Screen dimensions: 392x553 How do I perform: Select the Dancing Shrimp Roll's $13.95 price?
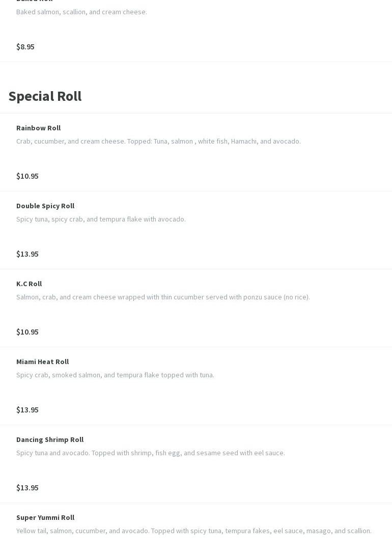click(x=27, y=487)
